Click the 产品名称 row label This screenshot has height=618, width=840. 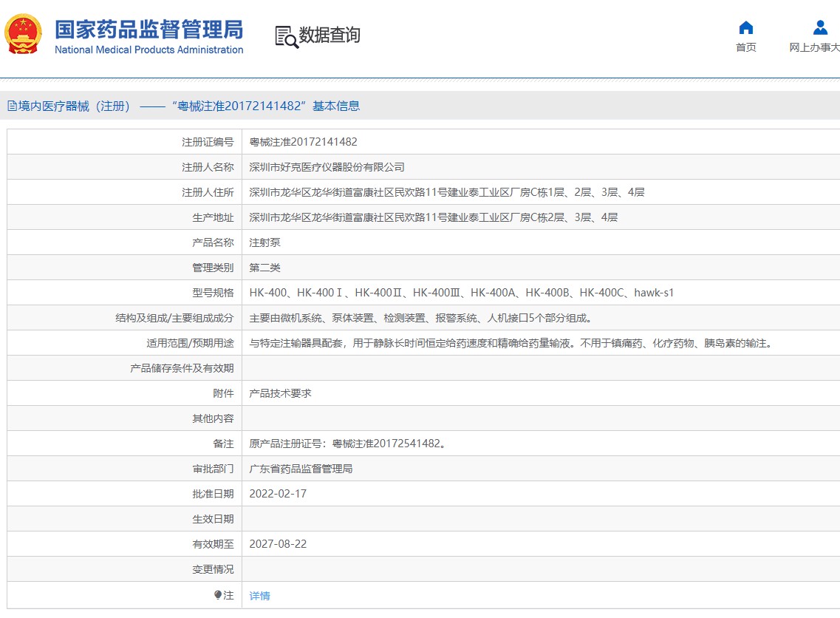coord(214,242)
